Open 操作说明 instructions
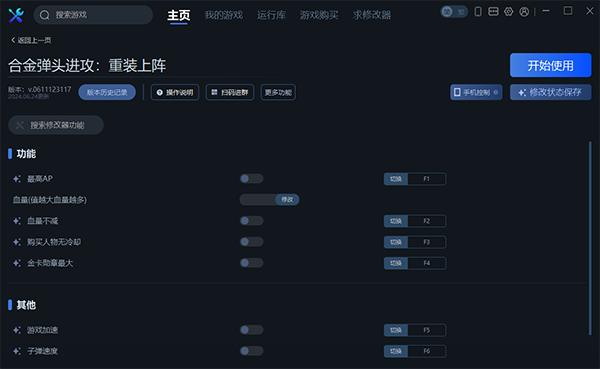Image resolution: width=600 pixels, height=369 pixels. click(175, 92)
